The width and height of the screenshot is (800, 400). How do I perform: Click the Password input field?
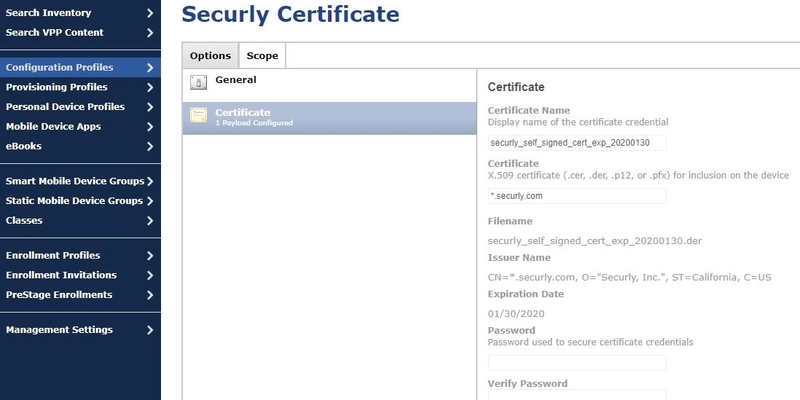pyautogui.click(x=577, y=363)
